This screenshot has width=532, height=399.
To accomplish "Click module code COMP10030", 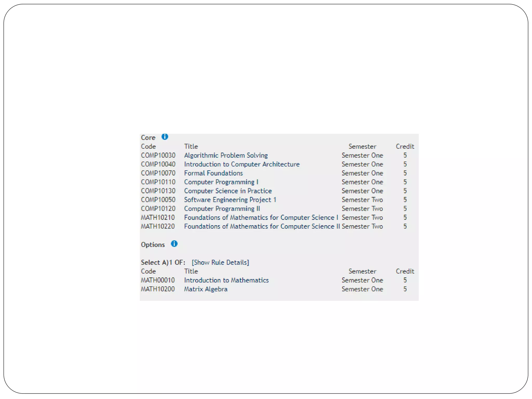I will (x=158, y=155).
